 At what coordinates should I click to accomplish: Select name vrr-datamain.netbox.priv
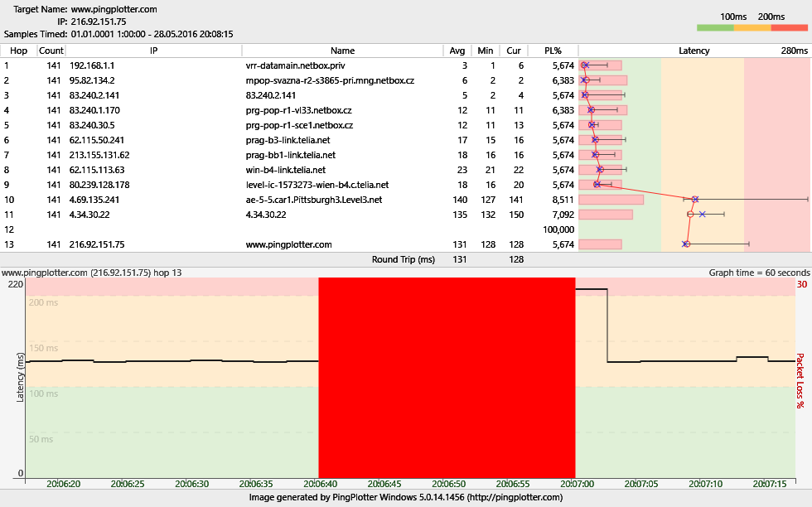tap(295, 65)
